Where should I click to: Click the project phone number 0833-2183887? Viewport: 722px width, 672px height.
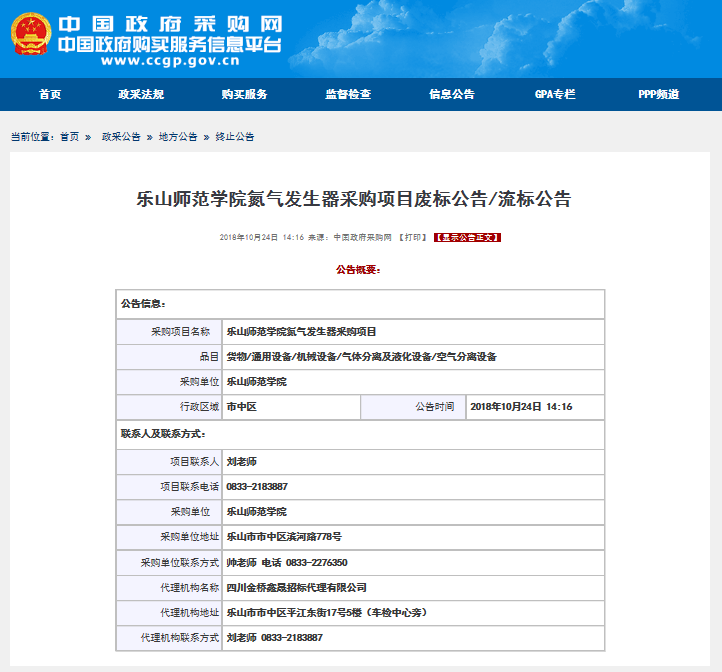(x=258, y=487)
